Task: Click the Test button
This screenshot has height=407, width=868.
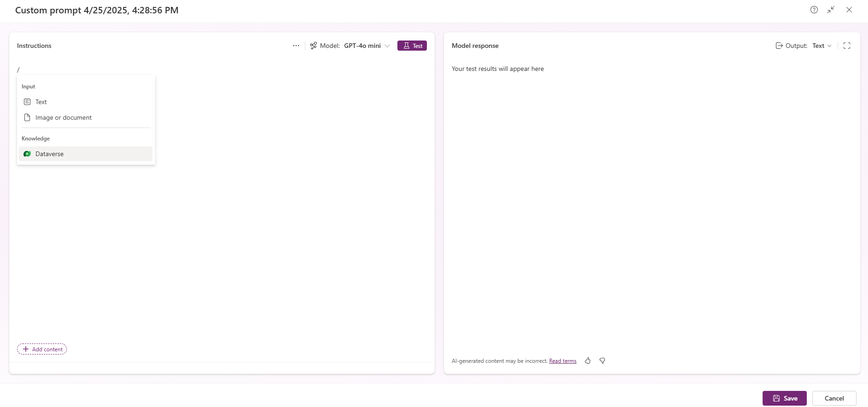Action: 412,46
